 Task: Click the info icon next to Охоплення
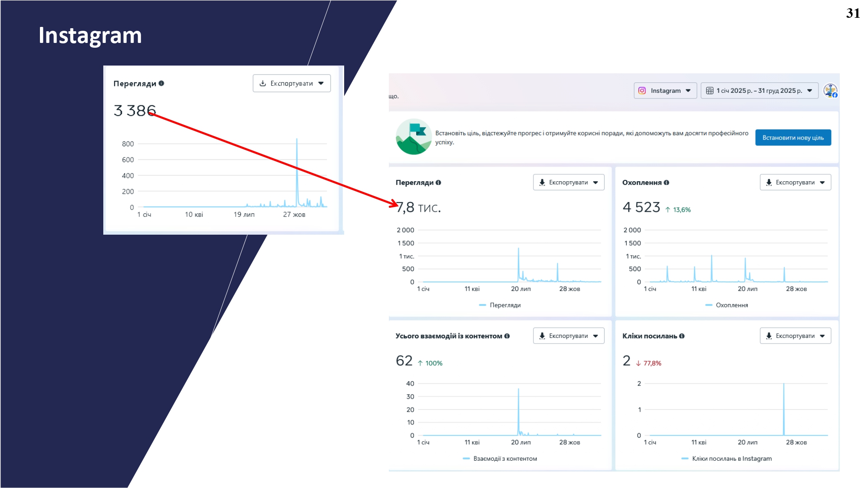pos(667,183)
